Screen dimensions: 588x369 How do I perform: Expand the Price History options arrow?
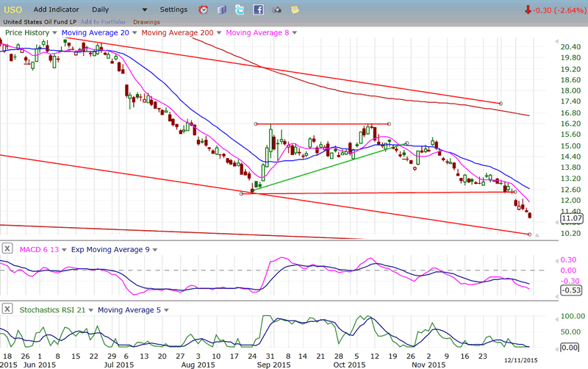[x=55, y=33]
